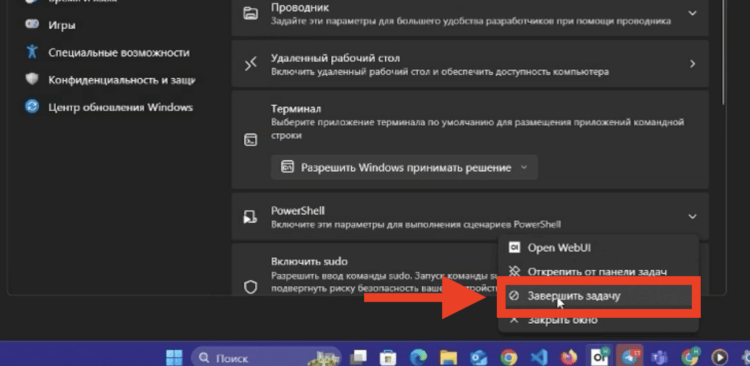Screen dimensions: 750x366
Task: Open Telegram from the taskbar
Action: click(x=629, y=356)
